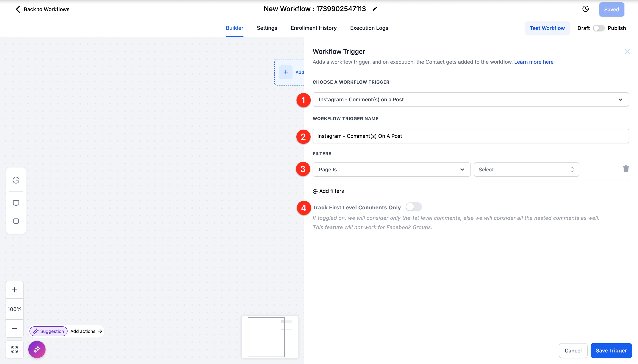
Task: Click the pencil icon to rename workflow
Action: (375, 9)
